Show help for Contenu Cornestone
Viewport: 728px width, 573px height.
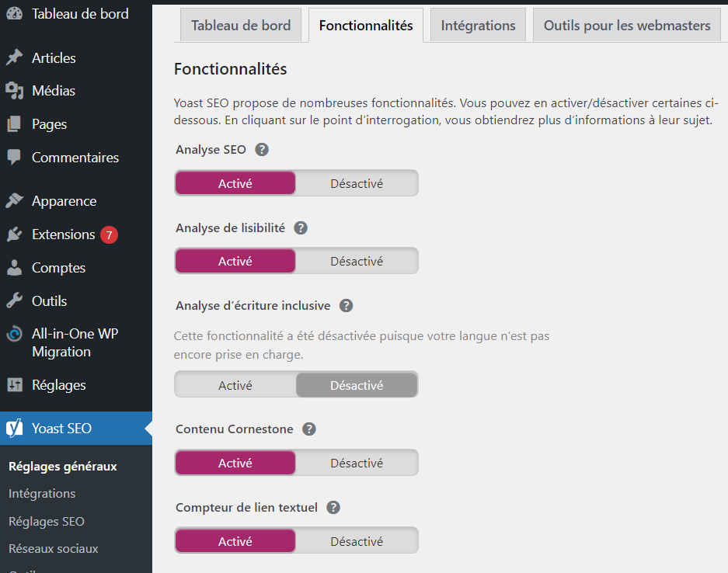click(x=309, y=429)
